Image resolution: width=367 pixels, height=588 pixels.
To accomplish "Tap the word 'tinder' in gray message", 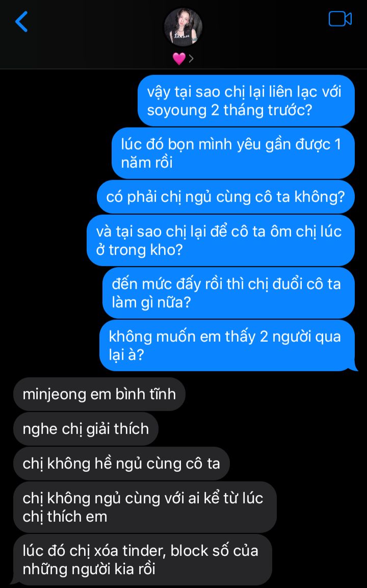I will point(144,550).
